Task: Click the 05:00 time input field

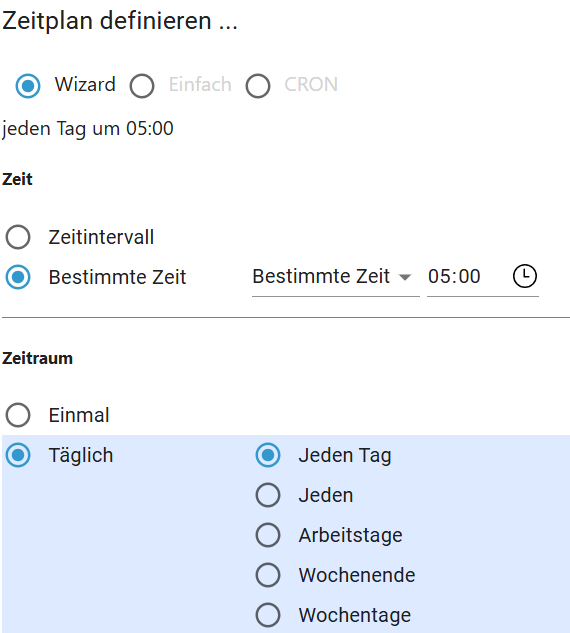Action: pos(468,277)
